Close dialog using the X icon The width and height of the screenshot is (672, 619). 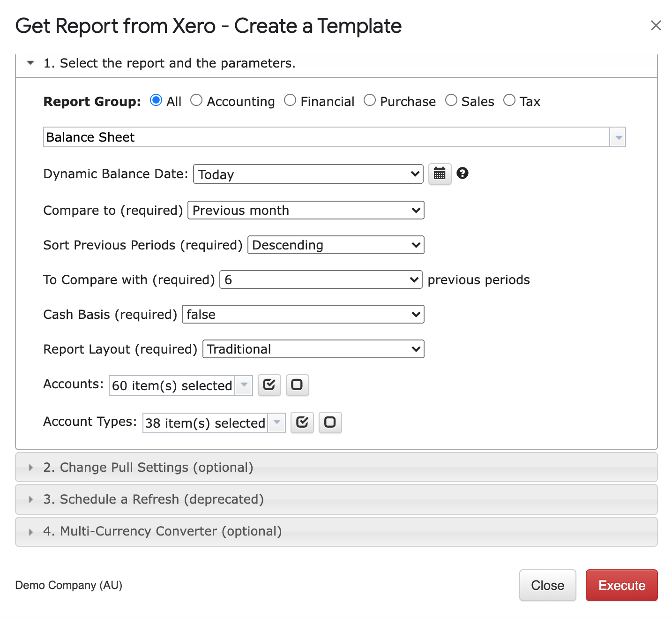[x=656, y=25]
